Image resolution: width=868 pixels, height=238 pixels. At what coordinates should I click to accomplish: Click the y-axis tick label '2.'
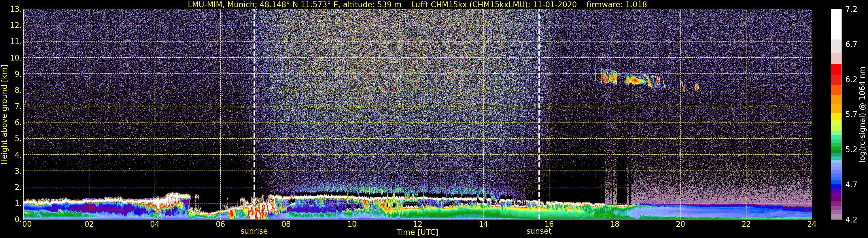tap(18, 188)
